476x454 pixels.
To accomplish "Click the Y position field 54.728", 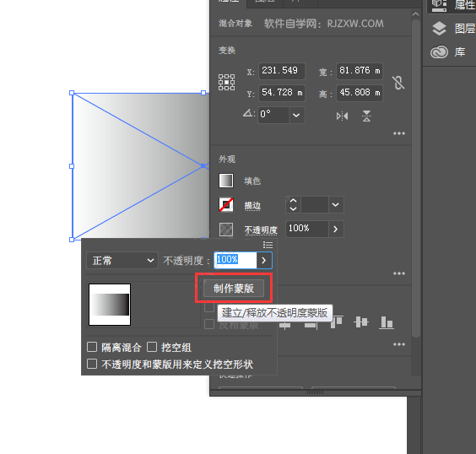I will point(282,93).
